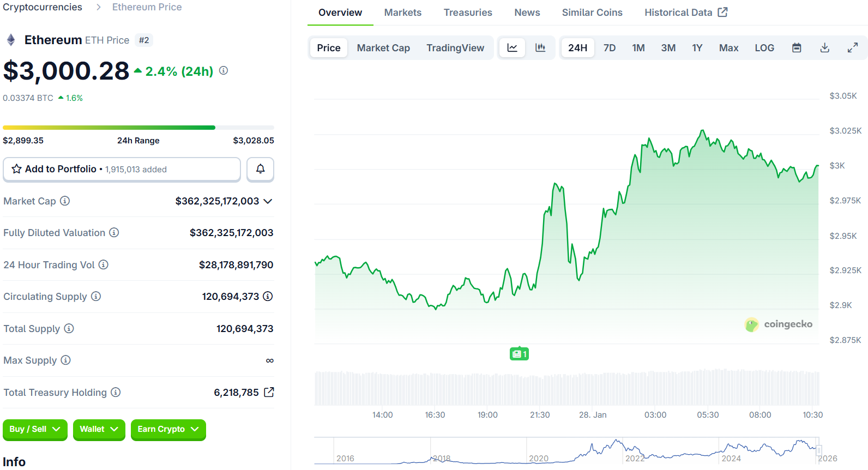Switch to the line chart icon

click(x=512, y=48)
